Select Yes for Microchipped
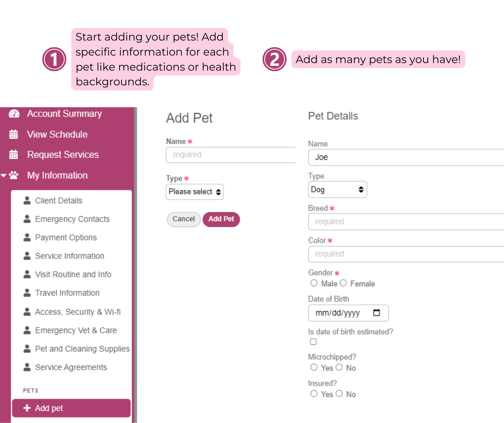The width and height of the screenshot is (504, 423). pos(314,367)
